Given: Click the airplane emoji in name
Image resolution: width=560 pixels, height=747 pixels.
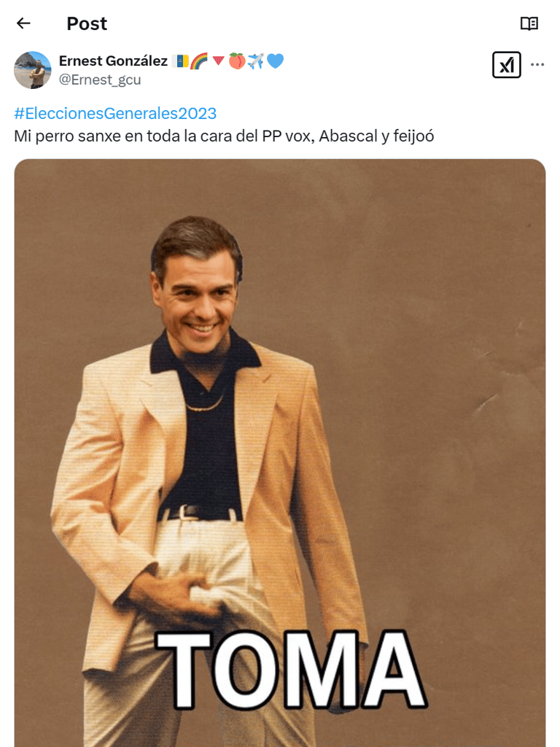Looking at the screenshot, I should [x=256, y=61].
